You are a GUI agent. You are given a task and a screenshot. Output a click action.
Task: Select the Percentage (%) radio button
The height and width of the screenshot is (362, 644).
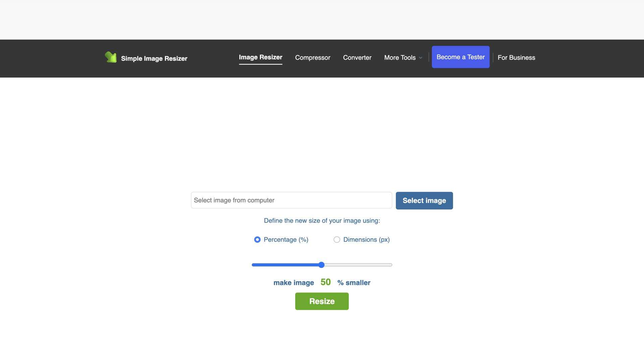pyautogui.click(x=257, y=240)
